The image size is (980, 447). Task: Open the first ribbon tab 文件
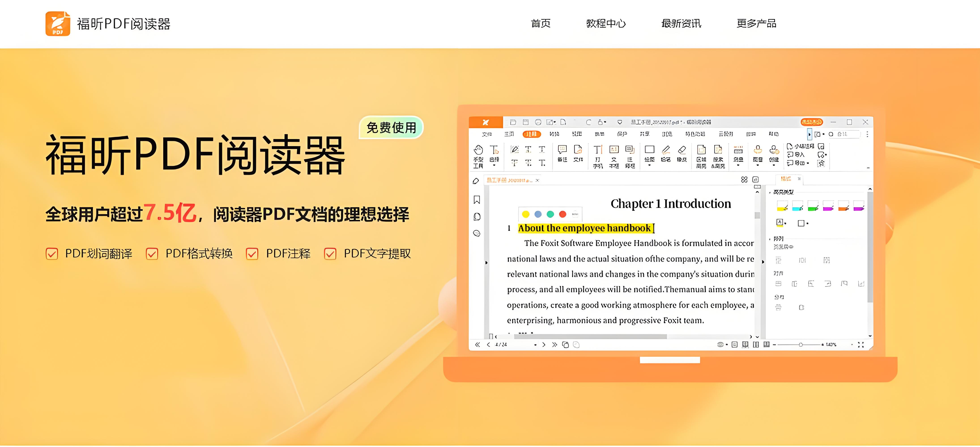pyautogui.click(x=487, y=134)
